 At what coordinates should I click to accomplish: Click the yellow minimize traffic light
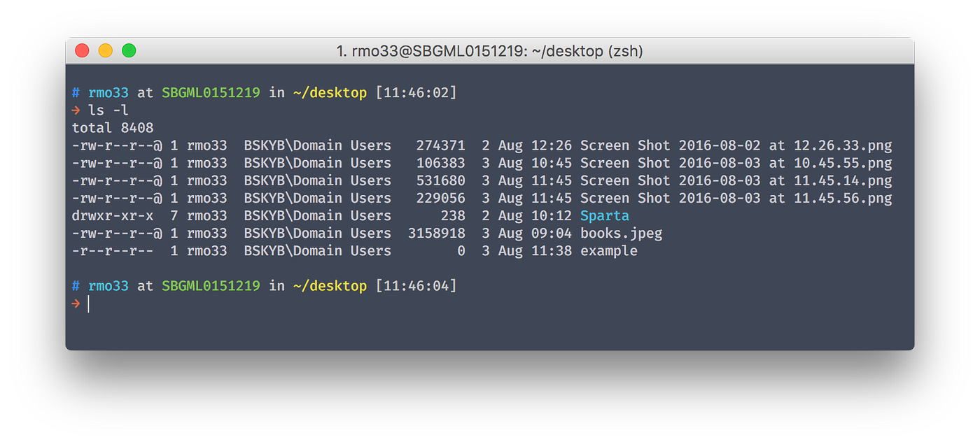click(105, 50)
